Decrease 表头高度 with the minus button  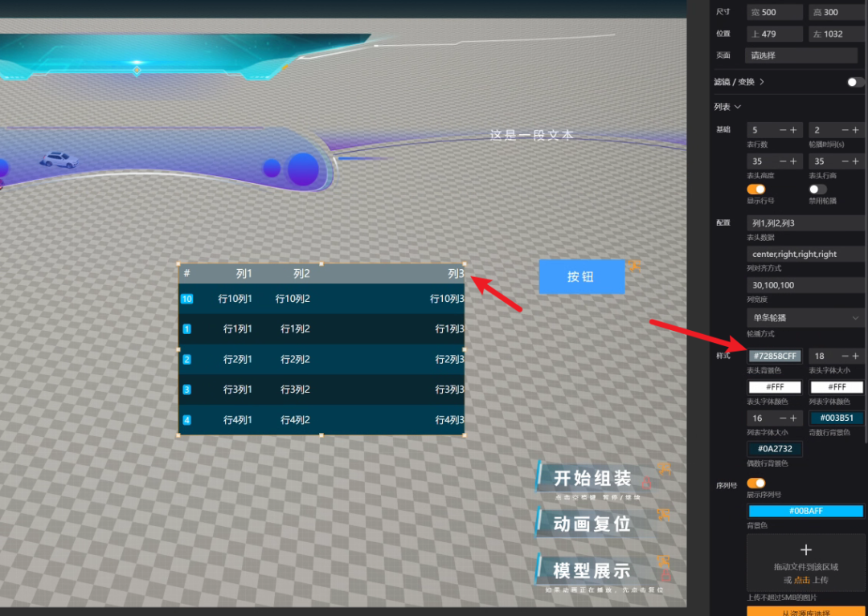(783, 161)
